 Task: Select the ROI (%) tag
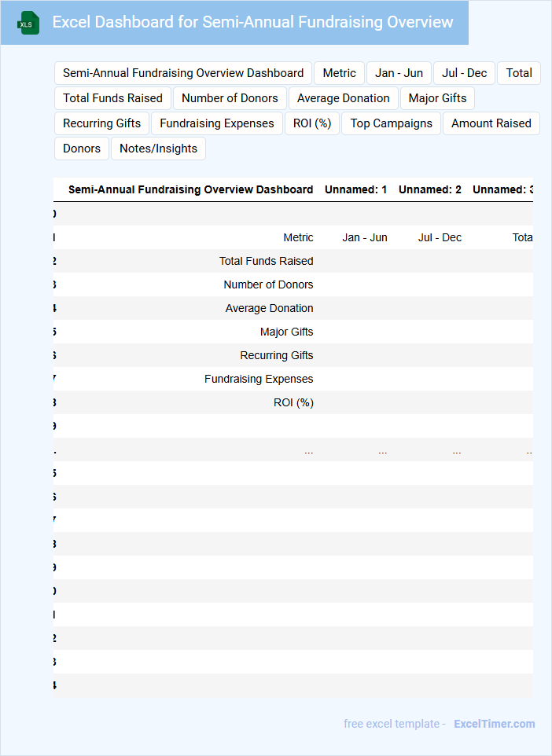(312, 123)
